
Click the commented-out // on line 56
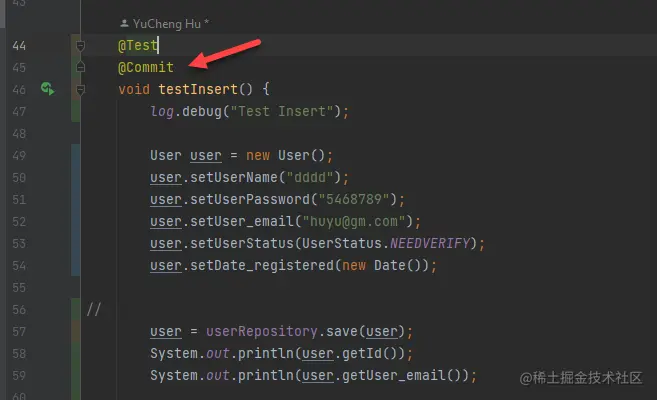click(x=93, y=310)
